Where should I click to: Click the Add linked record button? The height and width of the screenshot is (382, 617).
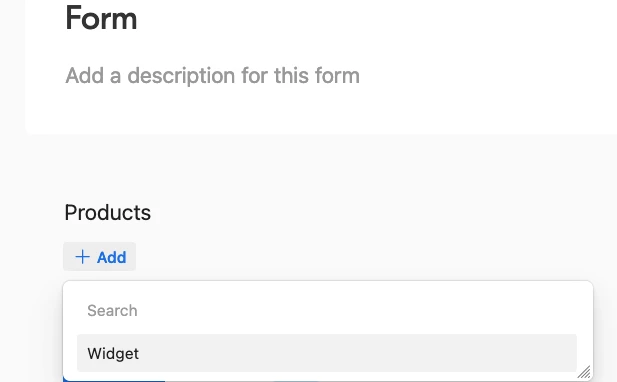pos(100,257)
